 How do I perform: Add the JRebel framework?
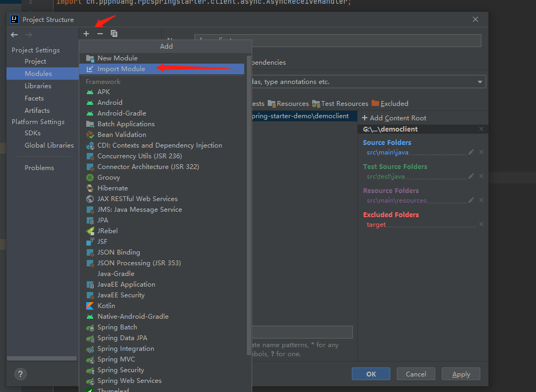(162, 231)
